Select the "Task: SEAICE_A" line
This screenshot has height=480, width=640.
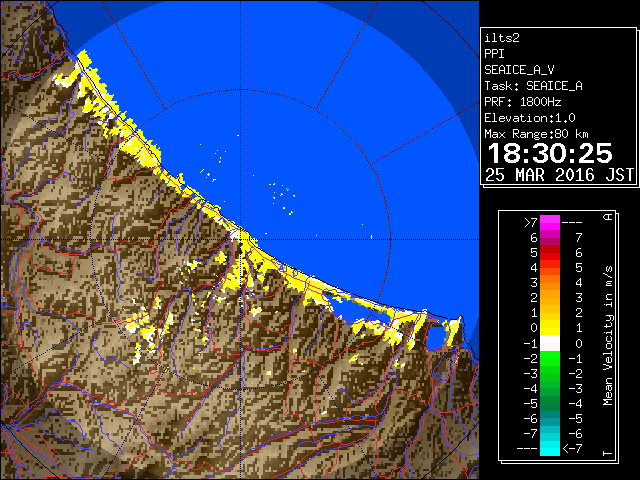pos(533,86)
